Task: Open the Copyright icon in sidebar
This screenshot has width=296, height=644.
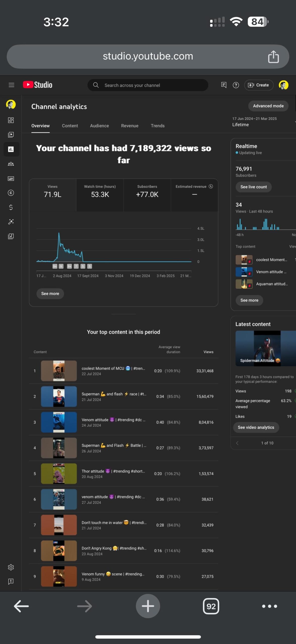Action: [x=11, y=193]
